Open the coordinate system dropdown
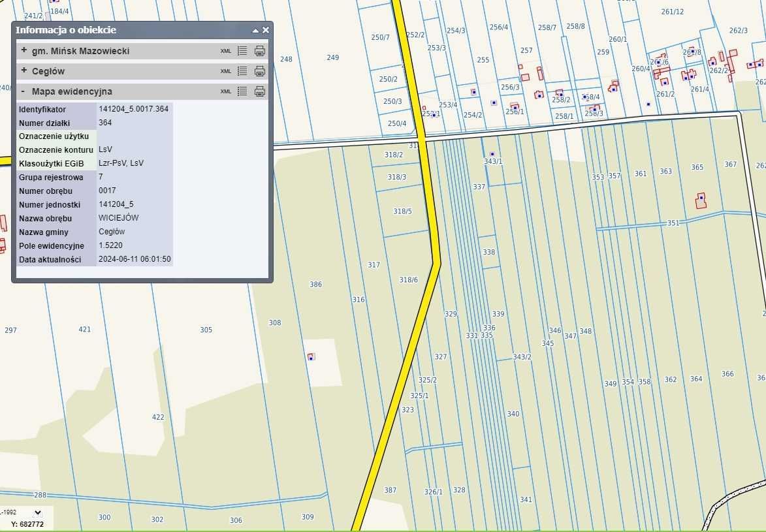This screenshot has height=532, width=766. (x=37, y=512)
